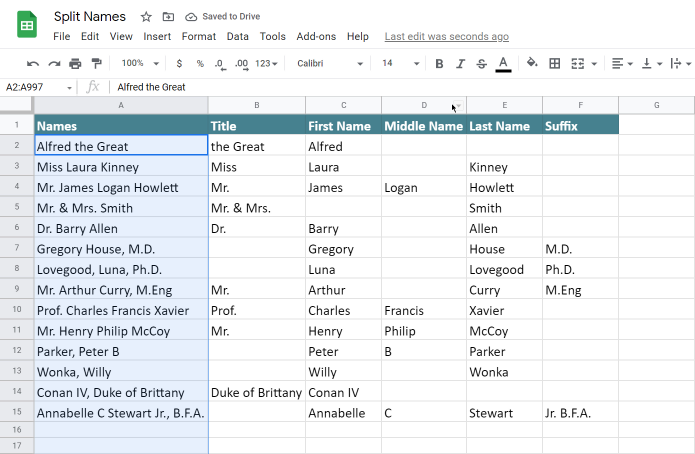Screen dimensions: 695x454
Task: Open the Tools menu
Action: [x=273, y=36]
